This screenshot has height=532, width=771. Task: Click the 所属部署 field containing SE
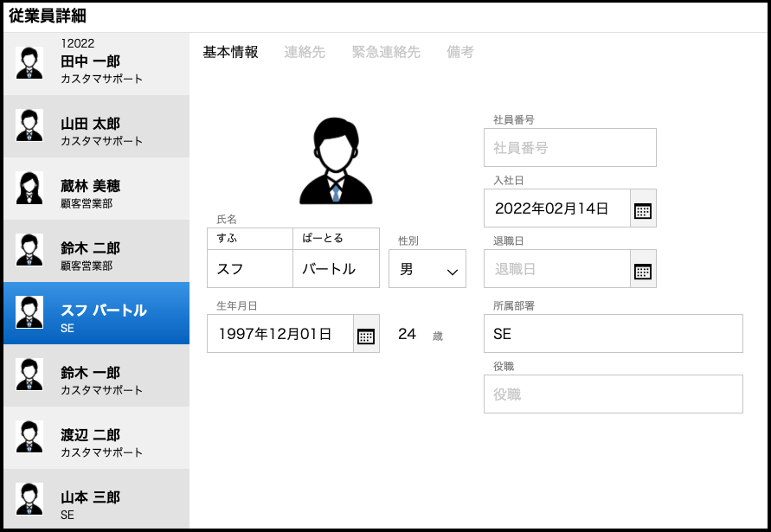(x=613, y=334)
